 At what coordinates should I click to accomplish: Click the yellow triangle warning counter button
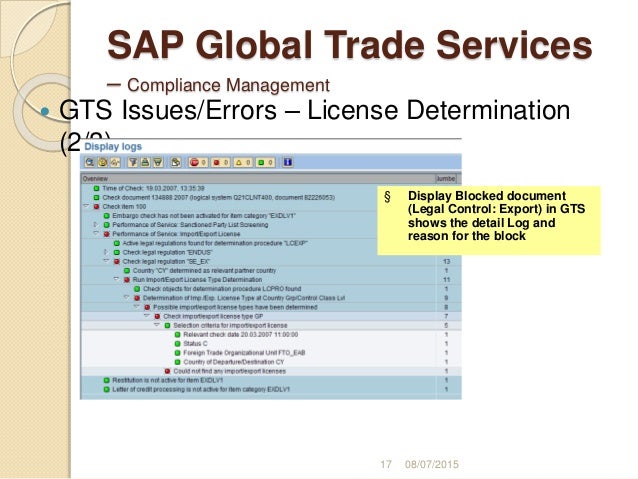click(x=243, y=162)
